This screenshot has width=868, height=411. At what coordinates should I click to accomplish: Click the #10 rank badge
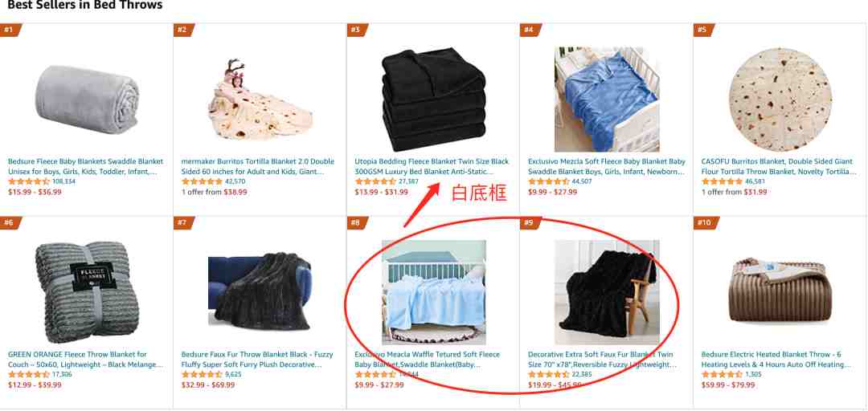tap(706, 222)
